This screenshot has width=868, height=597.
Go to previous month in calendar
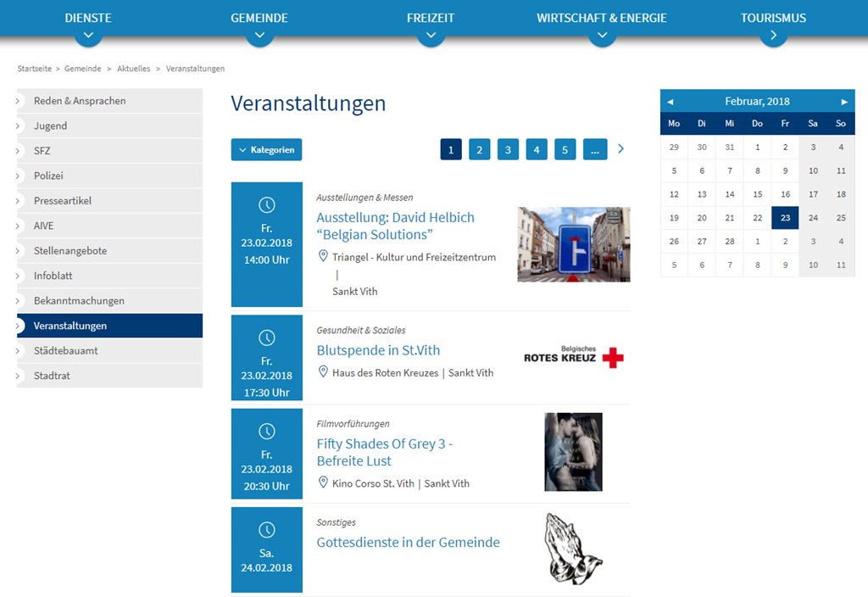pos(670,102)
